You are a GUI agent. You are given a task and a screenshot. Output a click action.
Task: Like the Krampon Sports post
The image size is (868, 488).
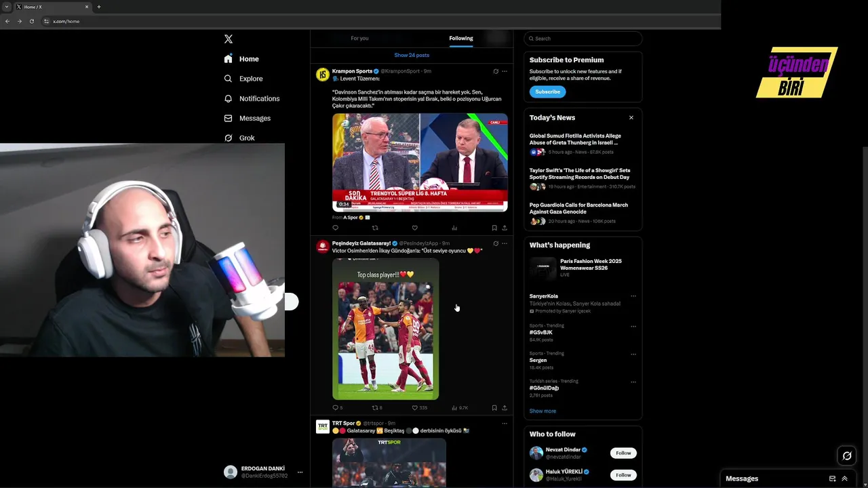(415, 228)
